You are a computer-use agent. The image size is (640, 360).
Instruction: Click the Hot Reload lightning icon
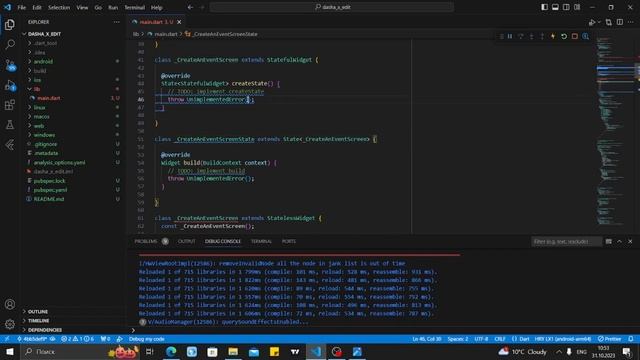pos(553,36)
